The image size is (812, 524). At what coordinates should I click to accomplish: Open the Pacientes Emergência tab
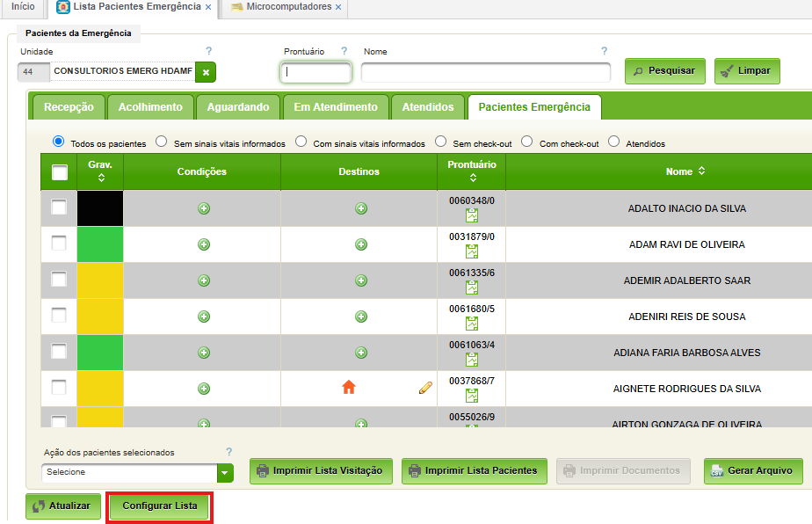click(x=534, y=106)
